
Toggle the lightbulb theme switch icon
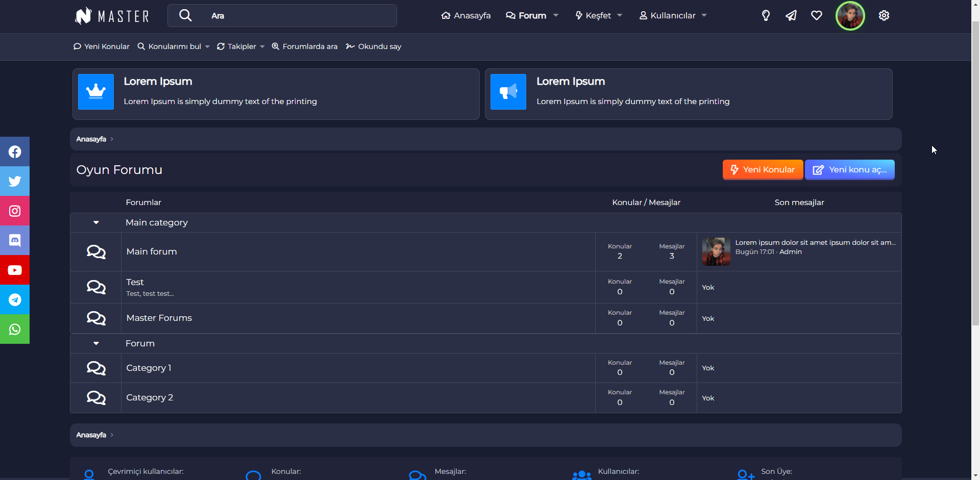766,16
